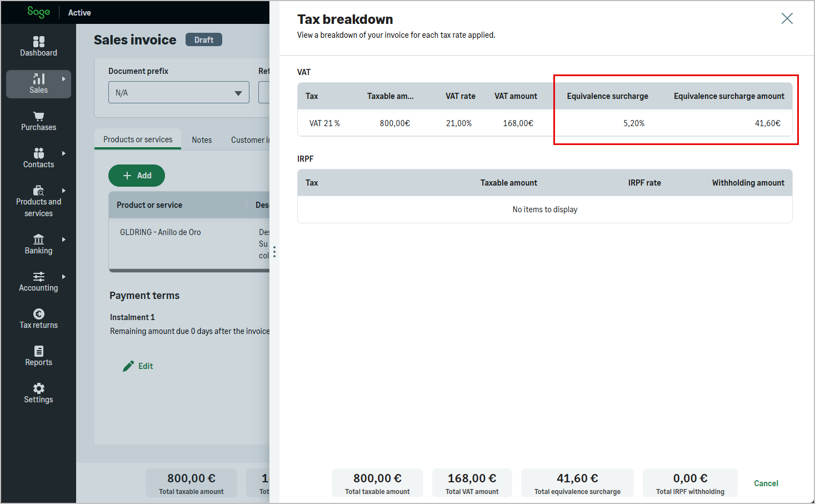Switch to the Notes tab
The image size is (815, 504).
202,140
